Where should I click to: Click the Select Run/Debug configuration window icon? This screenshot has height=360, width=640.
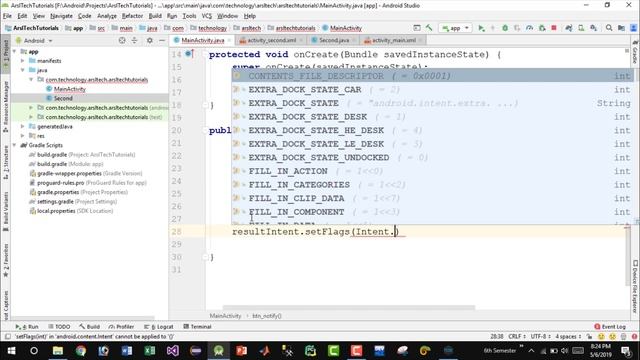coord(417,28)
